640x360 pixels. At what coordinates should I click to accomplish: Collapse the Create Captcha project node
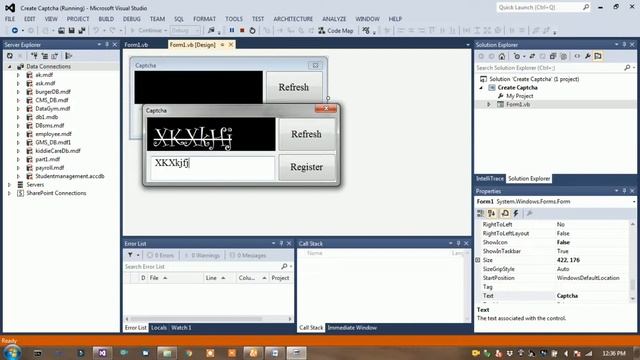click(481, 88)
